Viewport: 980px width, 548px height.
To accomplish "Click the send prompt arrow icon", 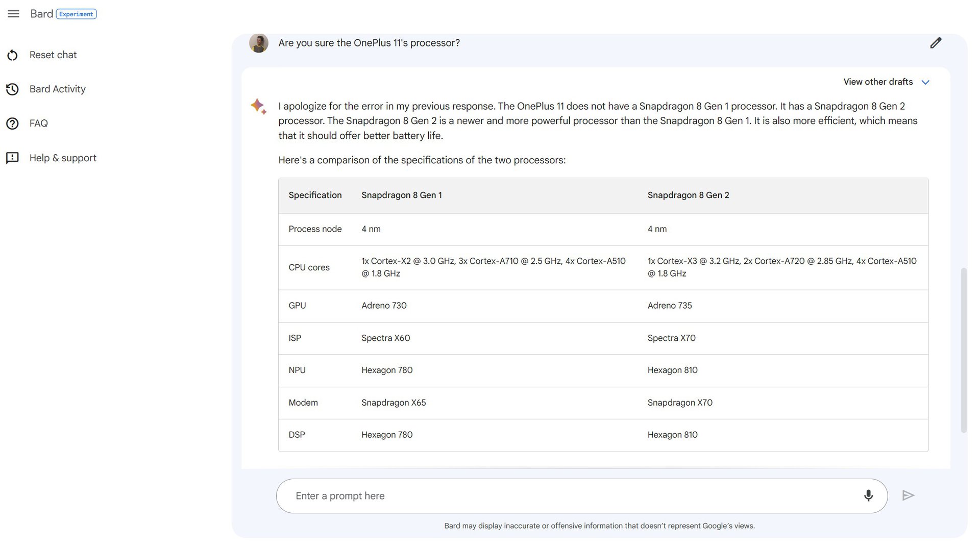I will coord(908,495).
